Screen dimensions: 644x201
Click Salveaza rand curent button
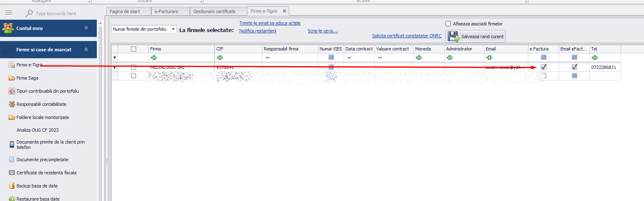(475, 36)
